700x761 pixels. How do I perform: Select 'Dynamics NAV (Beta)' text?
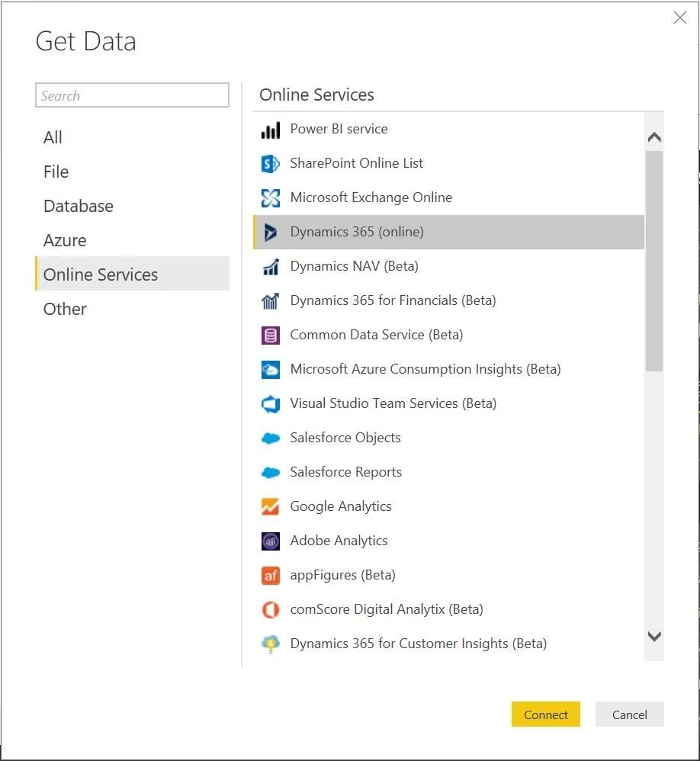[x=354, y=266]
